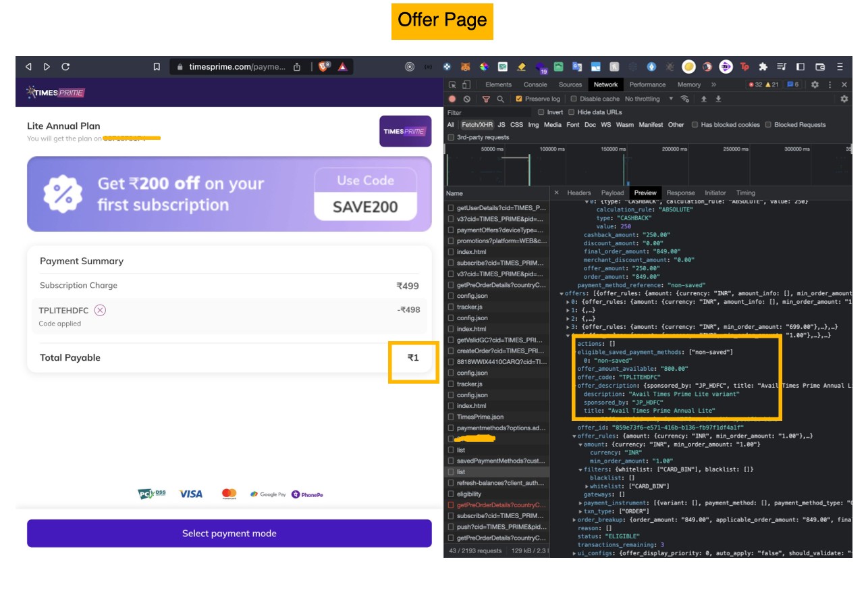Stop recording network log (red circle)
Screen dimensions: 868x614
[453, 99]
